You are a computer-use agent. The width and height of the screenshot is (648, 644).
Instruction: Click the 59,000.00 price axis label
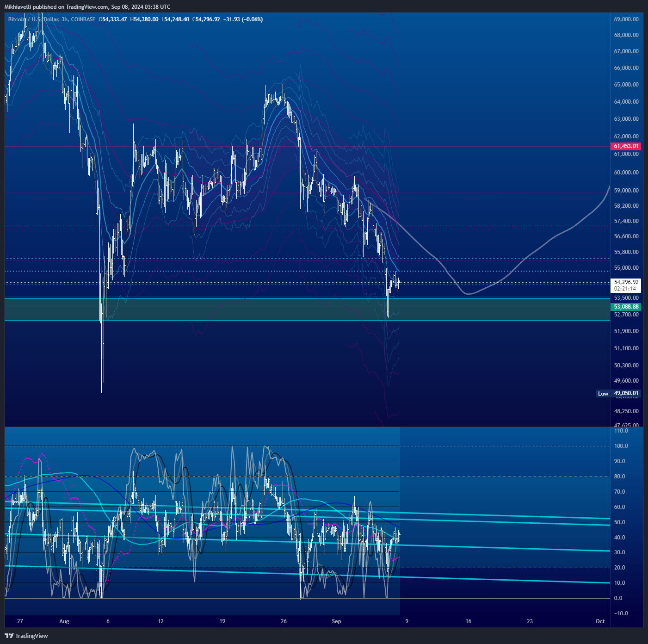click(x=626, y=191)
